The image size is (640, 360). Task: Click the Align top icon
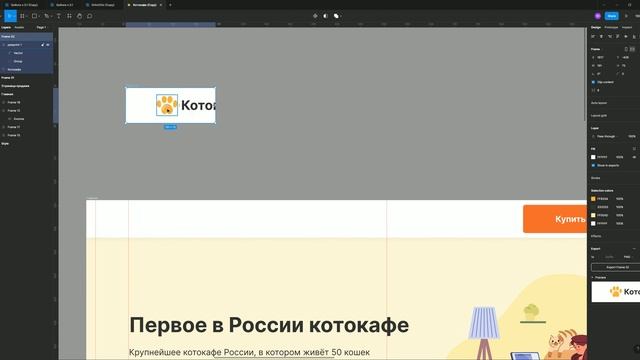pos(618,37)
